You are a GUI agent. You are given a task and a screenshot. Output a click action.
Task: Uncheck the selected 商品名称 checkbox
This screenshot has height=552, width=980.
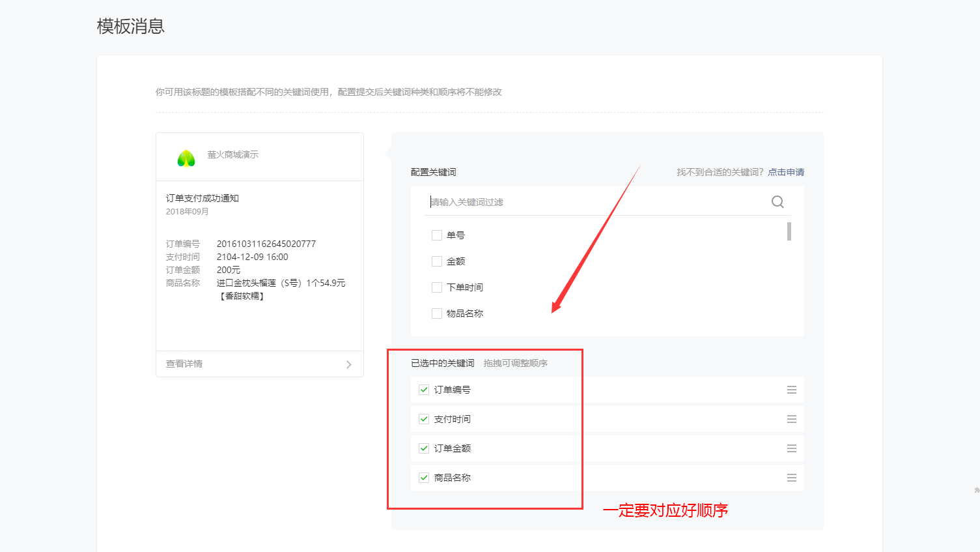point(424,478)
